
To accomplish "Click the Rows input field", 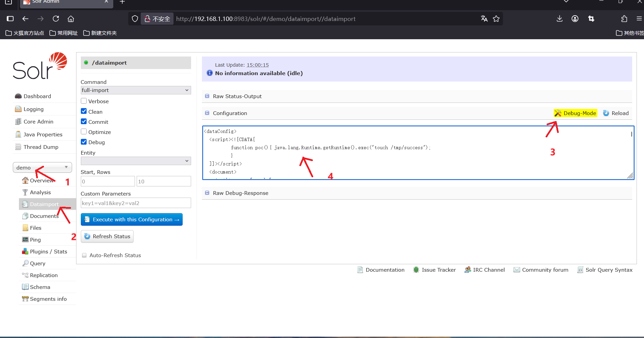I will pyautogui.click(x=164, y=181).
